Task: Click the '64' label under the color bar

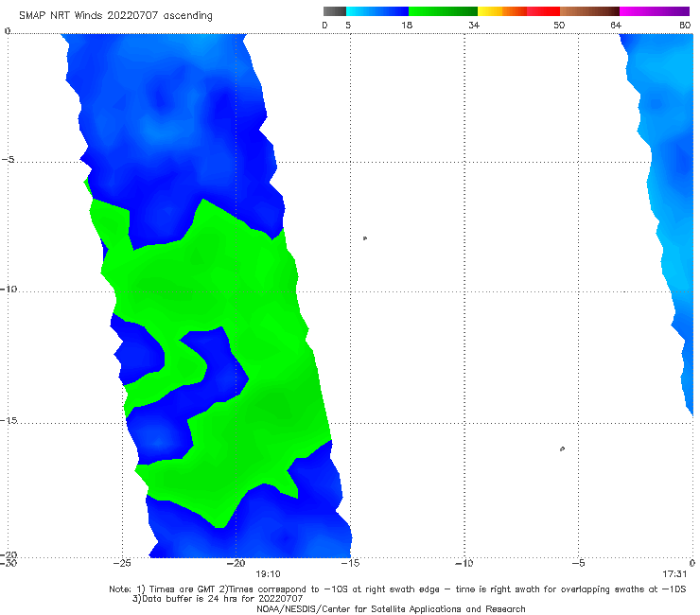Action: point(616,25)
